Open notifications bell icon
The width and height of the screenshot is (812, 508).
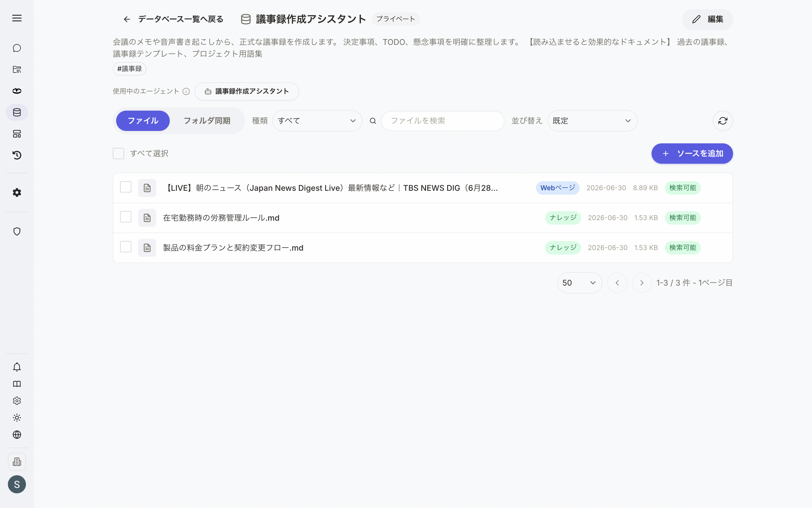17,367
